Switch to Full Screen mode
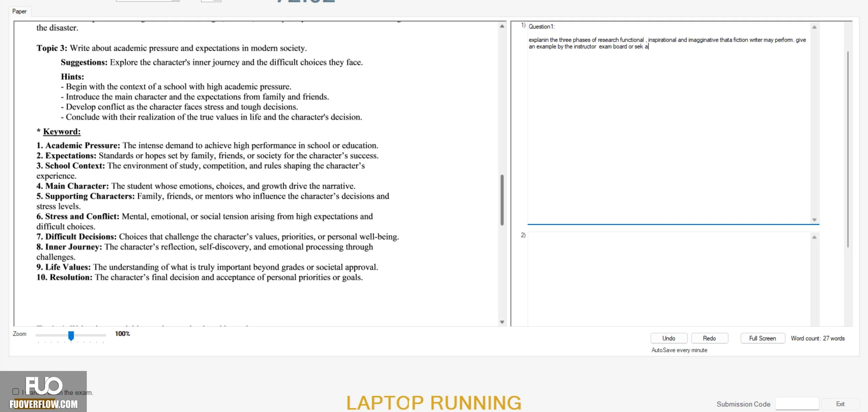The height and width of the screenshot is (412, 868). (x=763, y=338)
